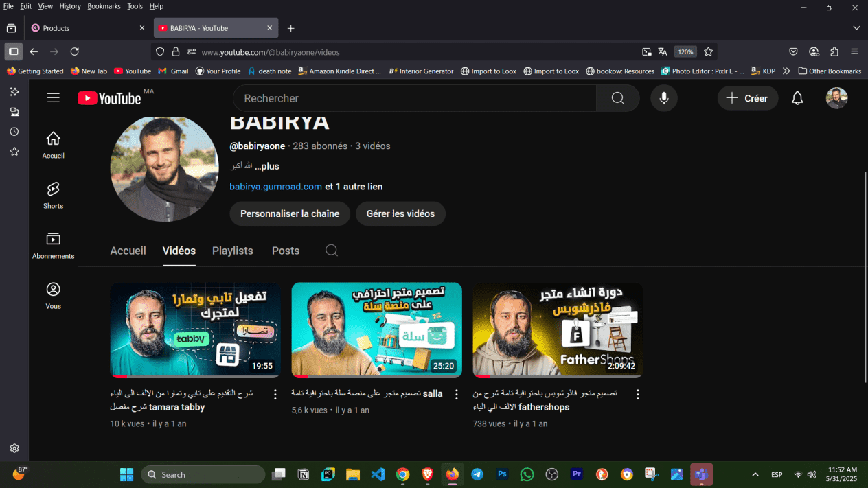Start voice search with microphone icon
This screenshot has height=488, width=868.
point(663,98)
